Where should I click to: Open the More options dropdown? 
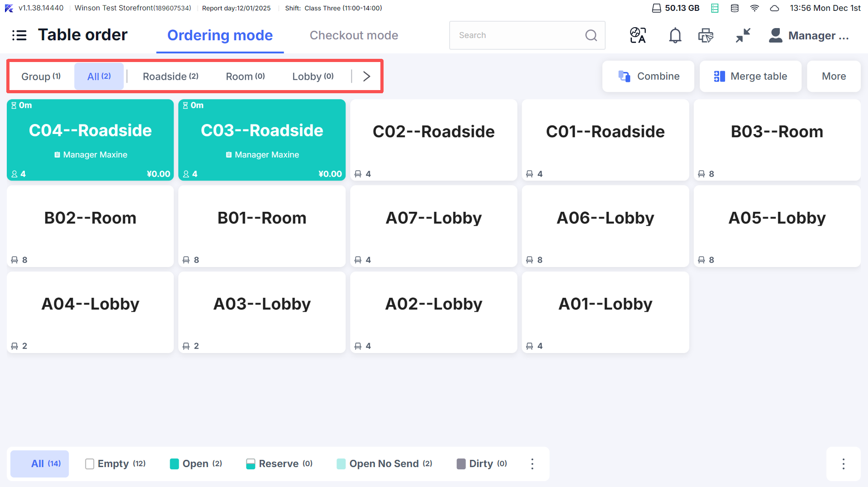(833, 76)
